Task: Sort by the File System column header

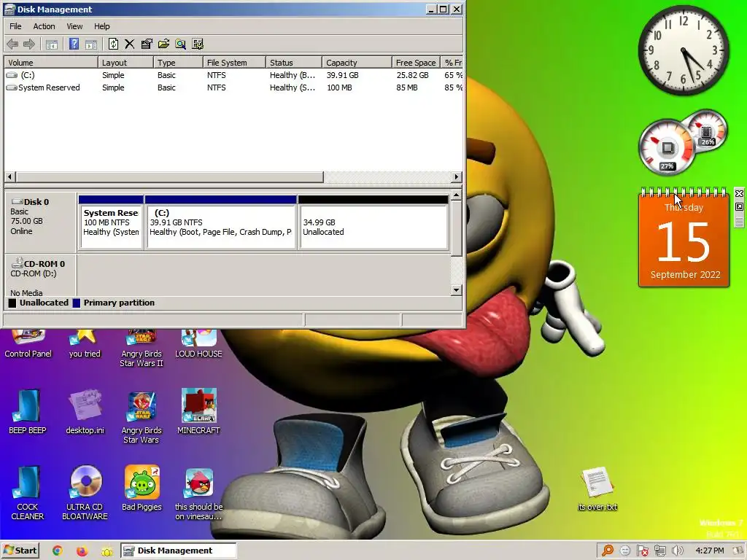Action: 234,63
